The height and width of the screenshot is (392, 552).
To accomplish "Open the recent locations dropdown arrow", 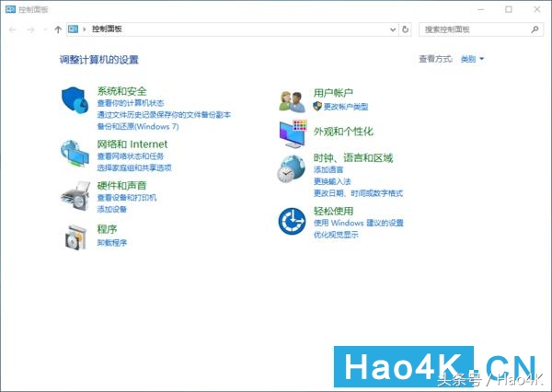I will 45,29.
